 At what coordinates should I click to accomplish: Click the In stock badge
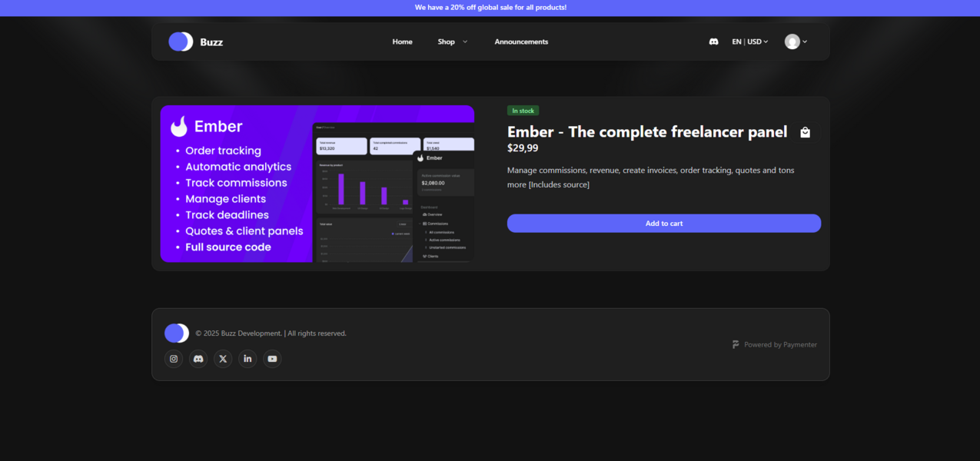coord(523,111)
